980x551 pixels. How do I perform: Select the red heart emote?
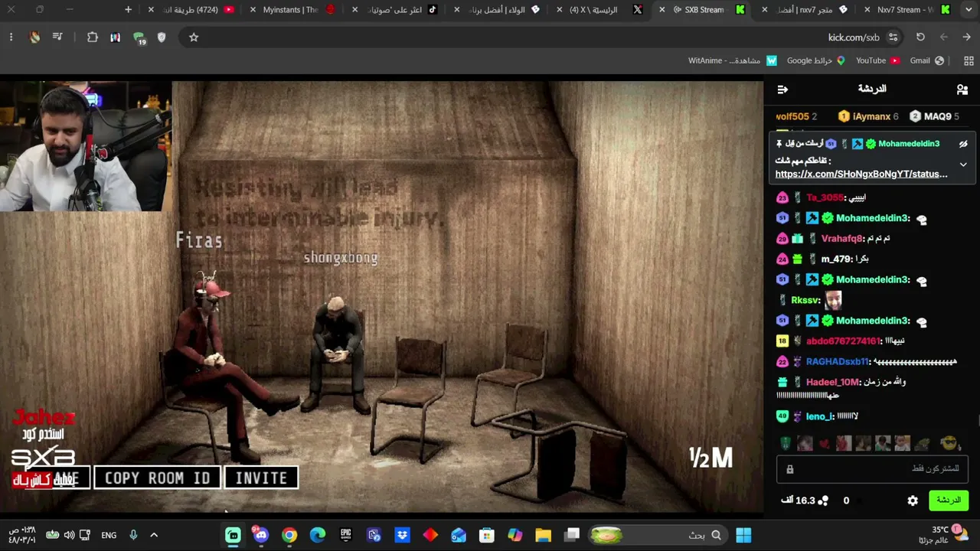coord(825,443)
